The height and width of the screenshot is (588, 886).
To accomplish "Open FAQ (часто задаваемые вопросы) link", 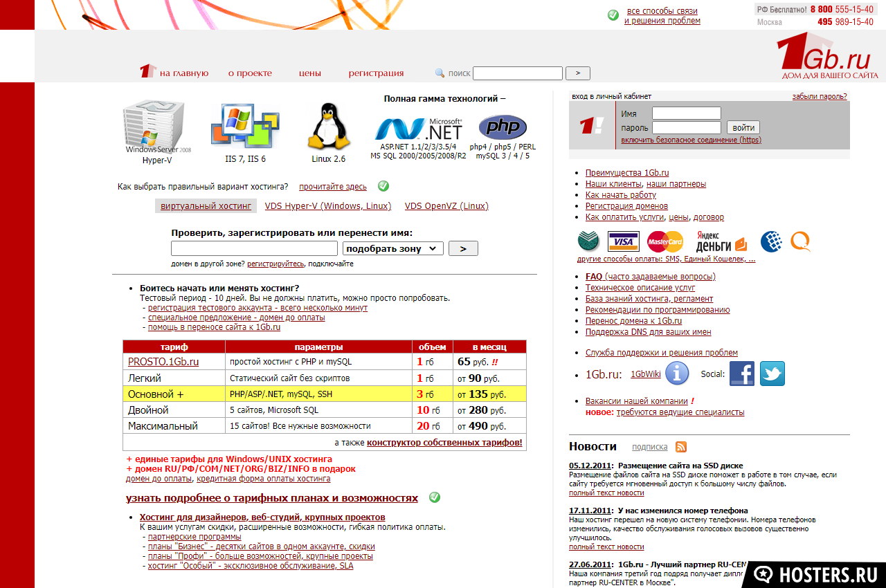I will [x=651, y=277].
